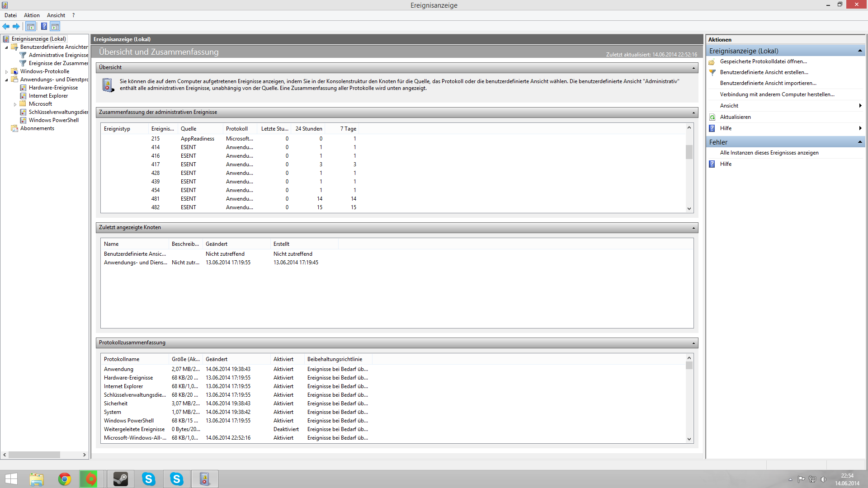Expand the Microsoft folder node
868x488 pixels.
tap(15, 104)
